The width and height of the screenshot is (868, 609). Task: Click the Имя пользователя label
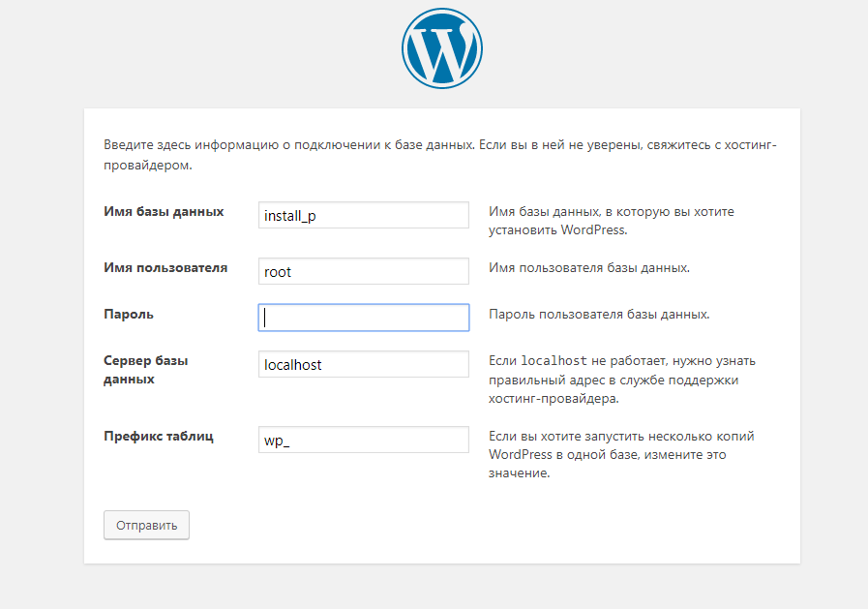tap(165, 267)
